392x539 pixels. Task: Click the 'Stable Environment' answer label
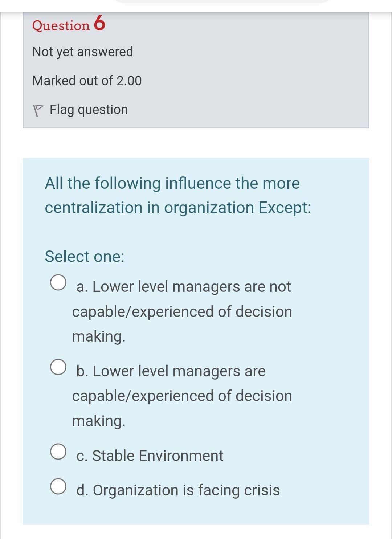click(150, 455)
